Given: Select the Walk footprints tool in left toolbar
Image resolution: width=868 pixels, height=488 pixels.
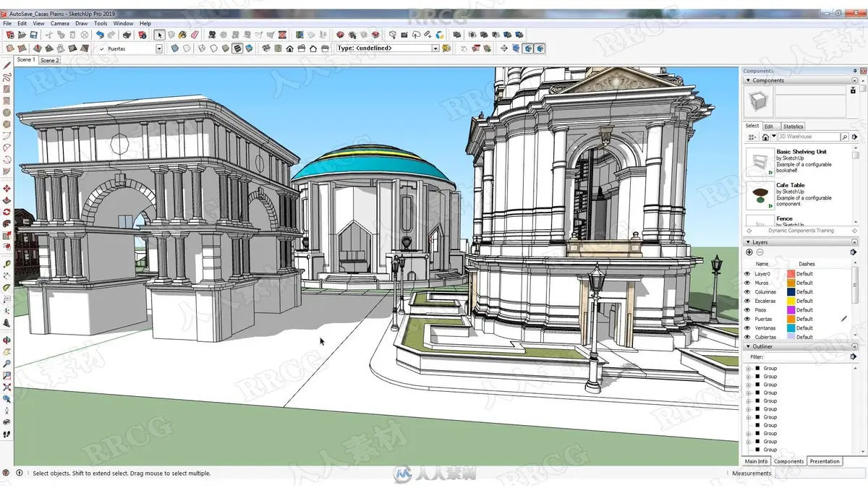Looking at the screenshot, I should (x=7, y=434).
